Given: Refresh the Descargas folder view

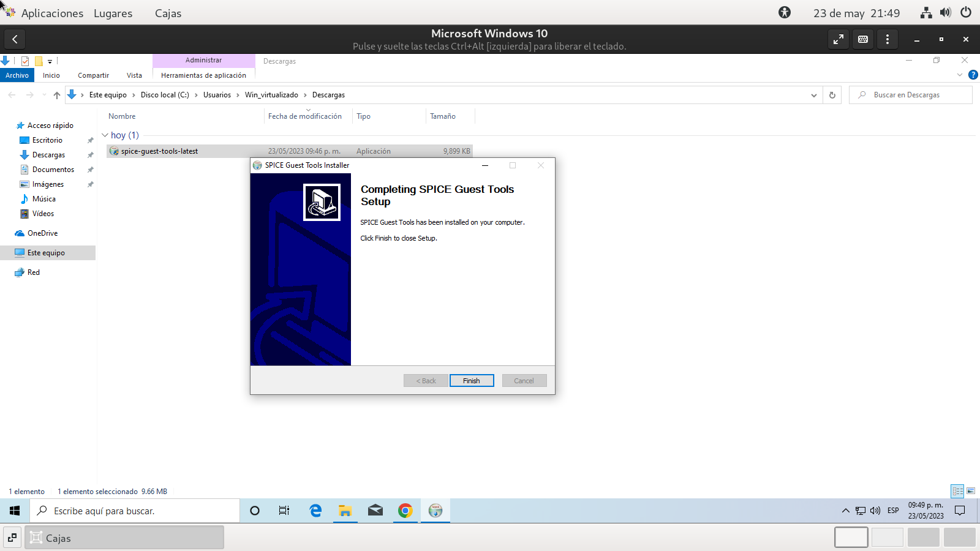Looking at the screenshot, I should 832,95.
